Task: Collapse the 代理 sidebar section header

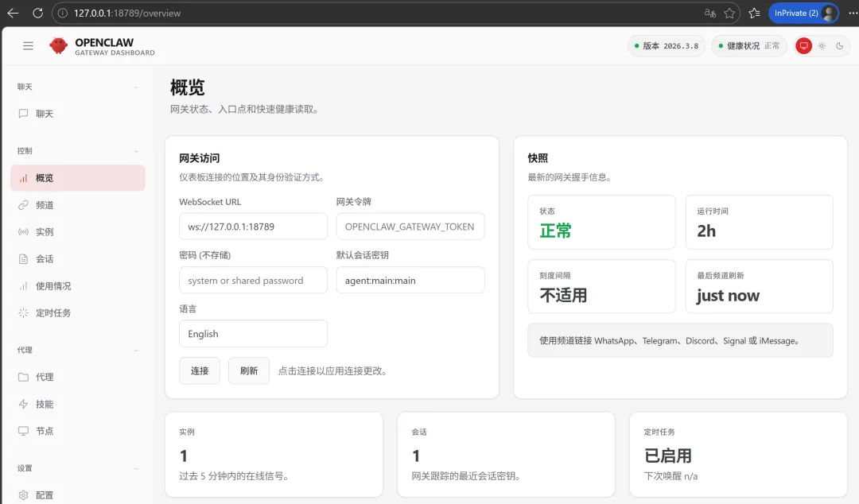Action: coord(78,350)
